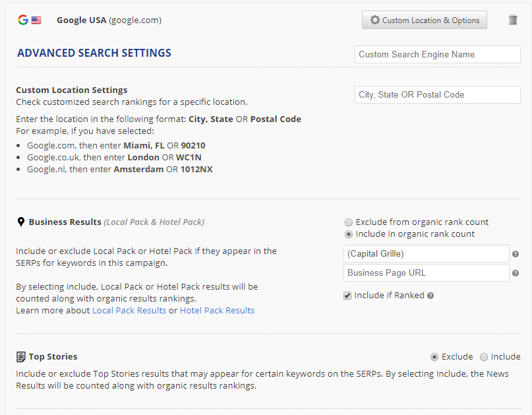
Task: Show help for Include if Ranked
Action: [430, 296]
